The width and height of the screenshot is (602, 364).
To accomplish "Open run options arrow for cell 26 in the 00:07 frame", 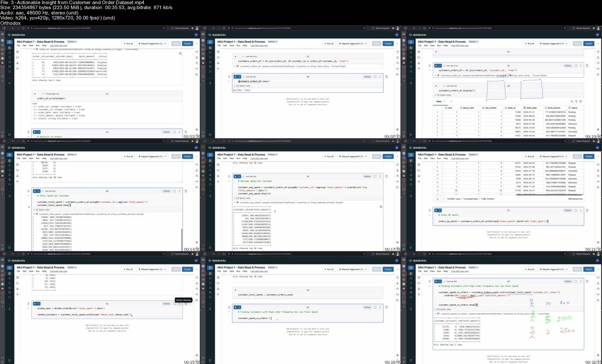I will click(x=239, y=77).
